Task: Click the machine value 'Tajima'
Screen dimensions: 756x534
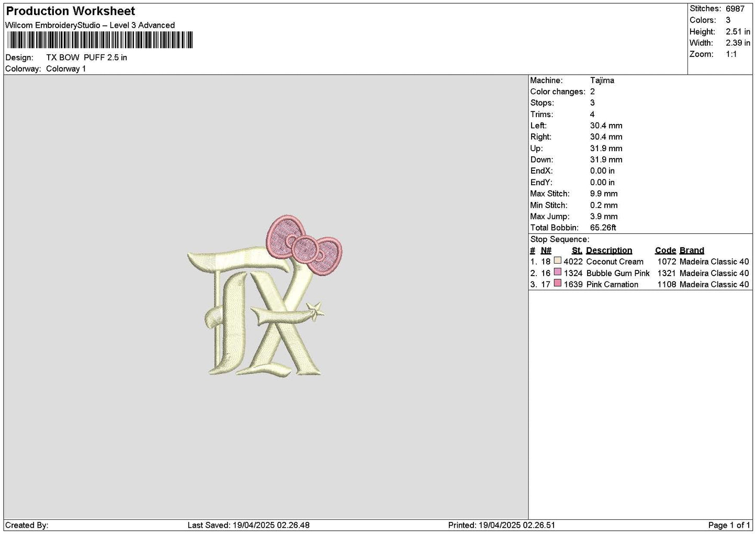Action: [602, 81]
